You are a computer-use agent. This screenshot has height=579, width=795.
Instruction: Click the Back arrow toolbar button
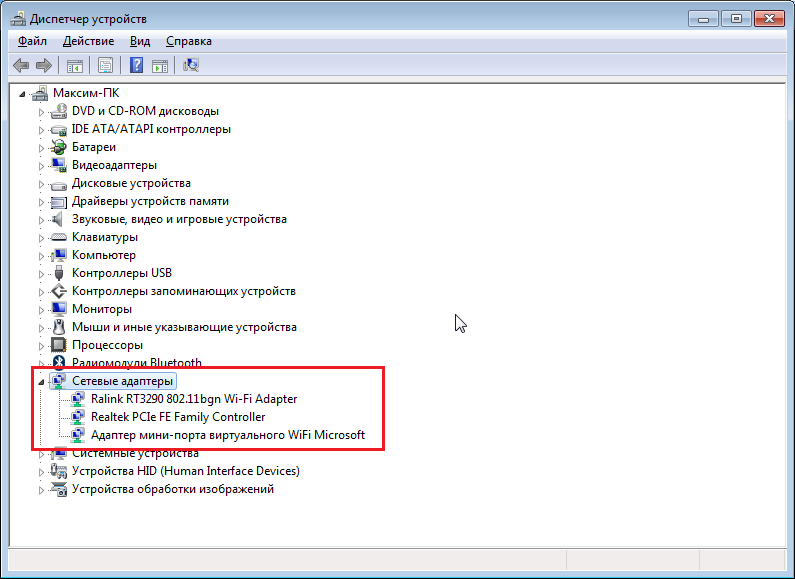point(21,65)
